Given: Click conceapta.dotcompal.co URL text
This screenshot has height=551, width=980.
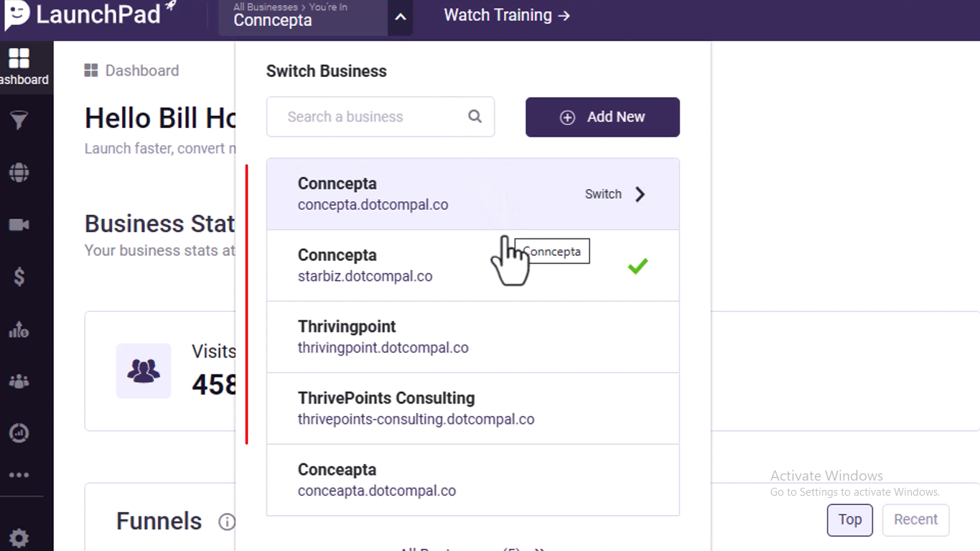Looking at the screenshot, I should click(x=377, y=491).
